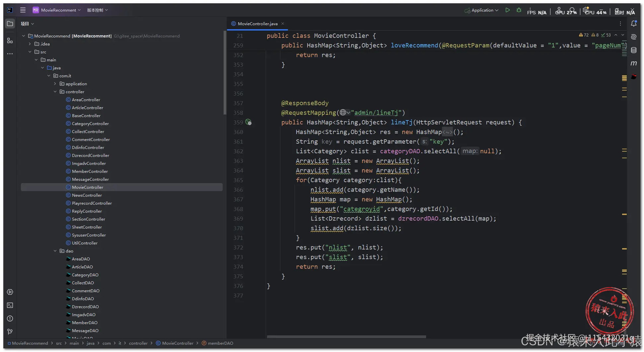
Task: Click the hamburger main menu button
Action: click(x=23, y=10)
